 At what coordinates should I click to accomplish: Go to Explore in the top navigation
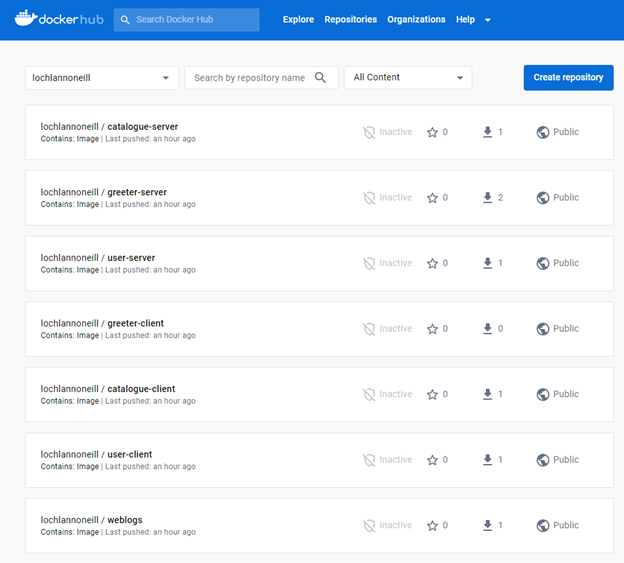[x=298, y=19]
